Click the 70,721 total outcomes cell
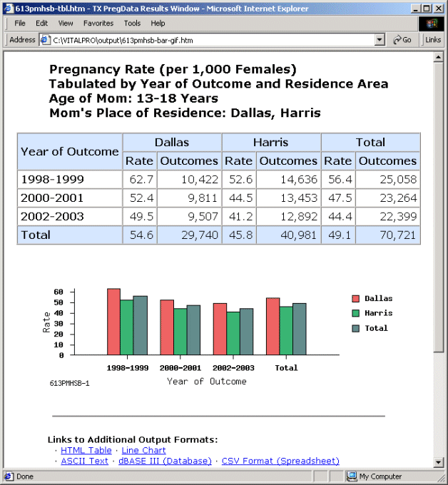The width and height of the screenshot is (448, 485). coord(387,235)
